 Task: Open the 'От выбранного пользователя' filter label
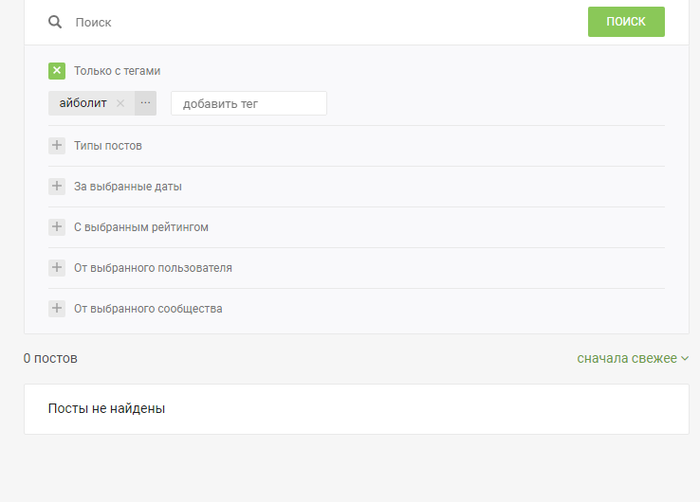[153, 268]
